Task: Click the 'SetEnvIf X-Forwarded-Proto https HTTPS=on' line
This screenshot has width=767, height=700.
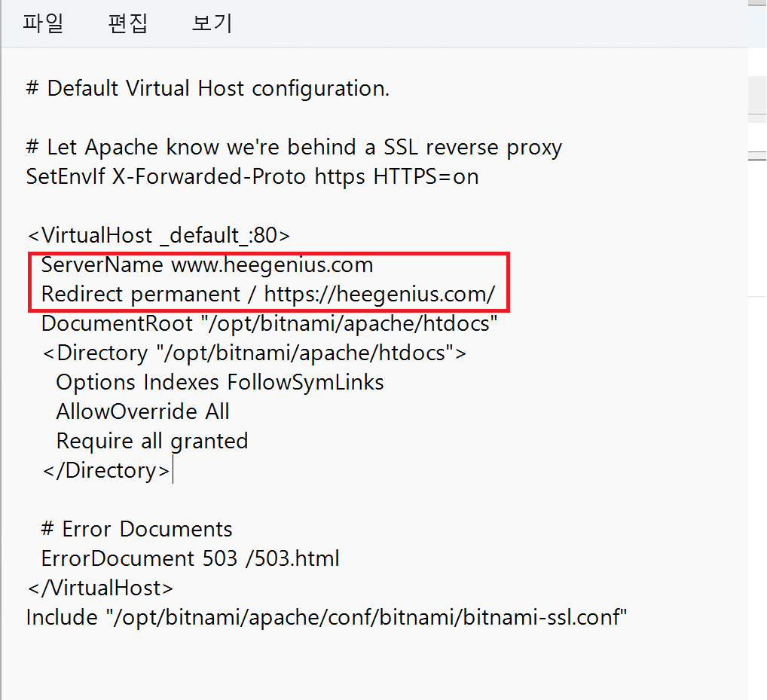Action: tap(252, 176)
